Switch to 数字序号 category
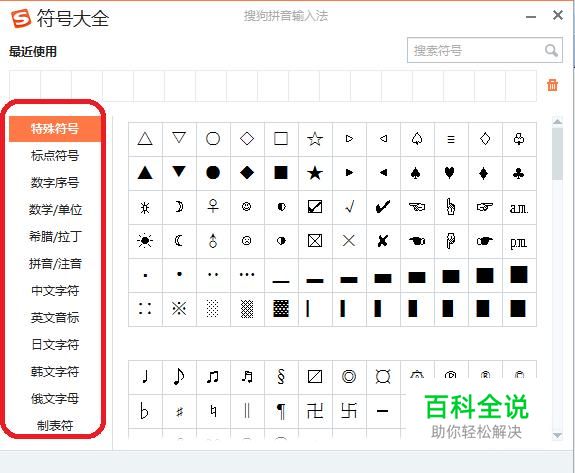 click(55, 183)
